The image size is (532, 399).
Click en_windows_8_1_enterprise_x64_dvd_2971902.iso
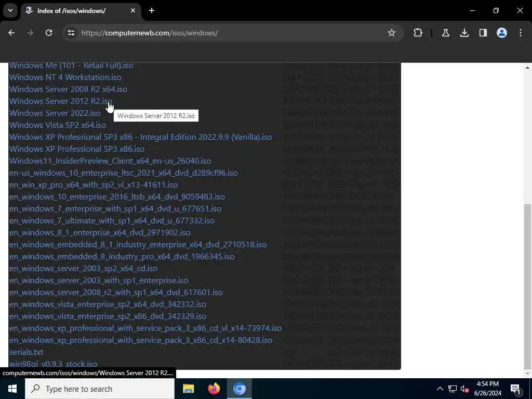click(x=100, y=233)
